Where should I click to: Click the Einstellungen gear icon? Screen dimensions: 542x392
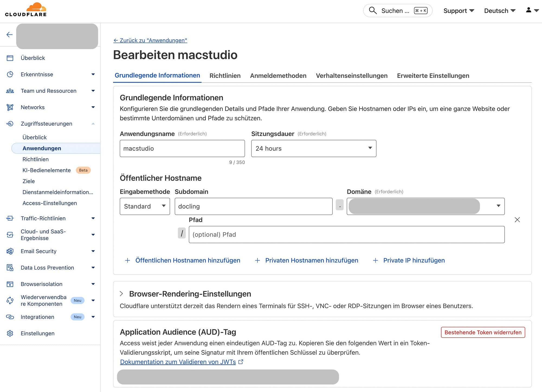tap(10, 333)
